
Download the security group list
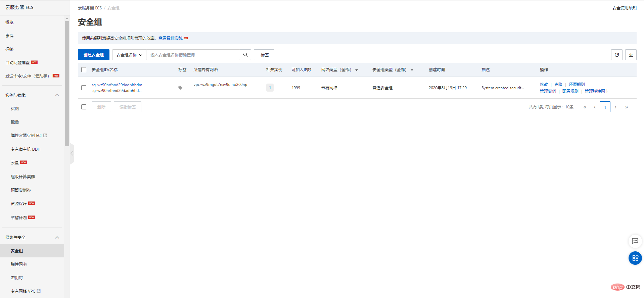click(x=631, y=55)
